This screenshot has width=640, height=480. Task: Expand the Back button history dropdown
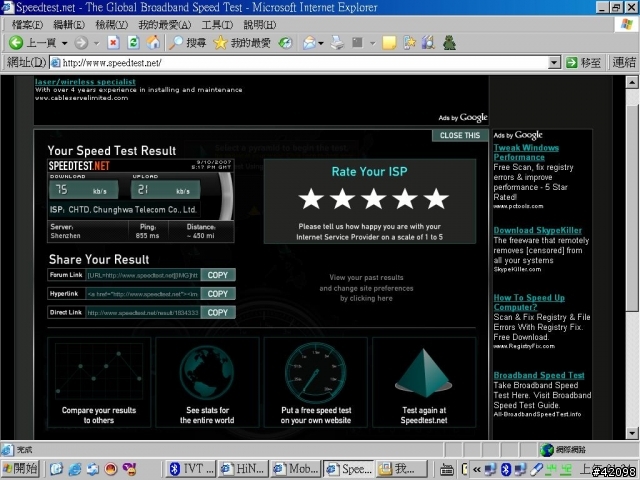(x=64, y=43)
